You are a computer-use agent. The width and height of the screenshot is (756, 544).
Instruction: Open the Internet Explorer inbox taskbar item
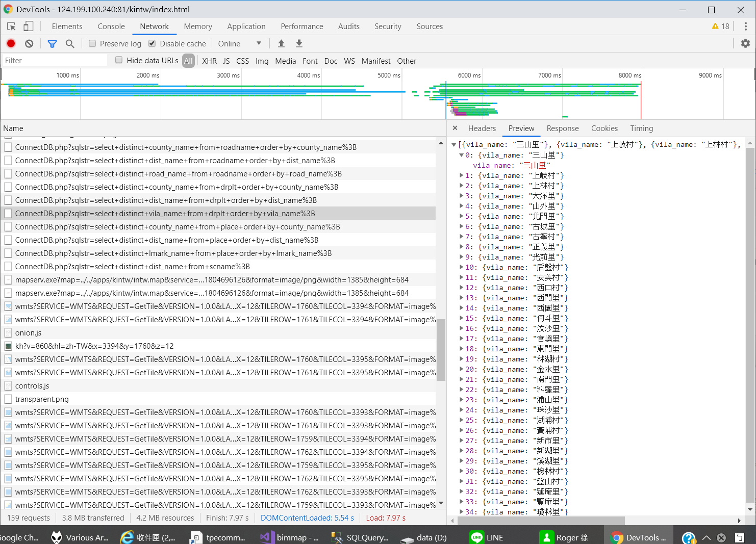point(148,537)
